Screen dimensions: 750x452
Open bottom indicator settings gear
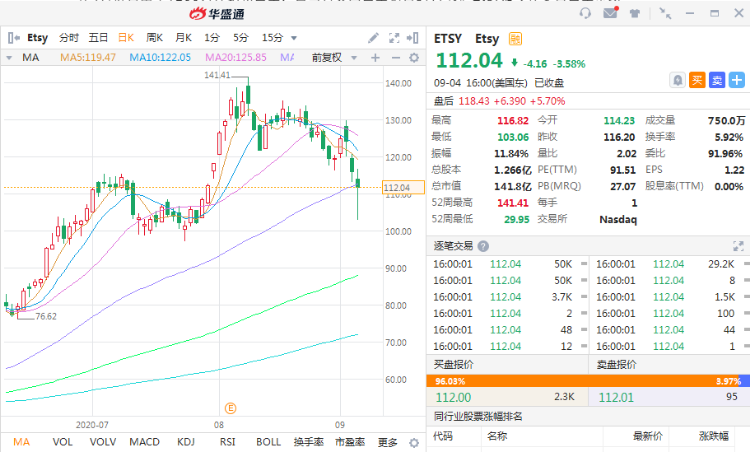(x=414, y=442)
